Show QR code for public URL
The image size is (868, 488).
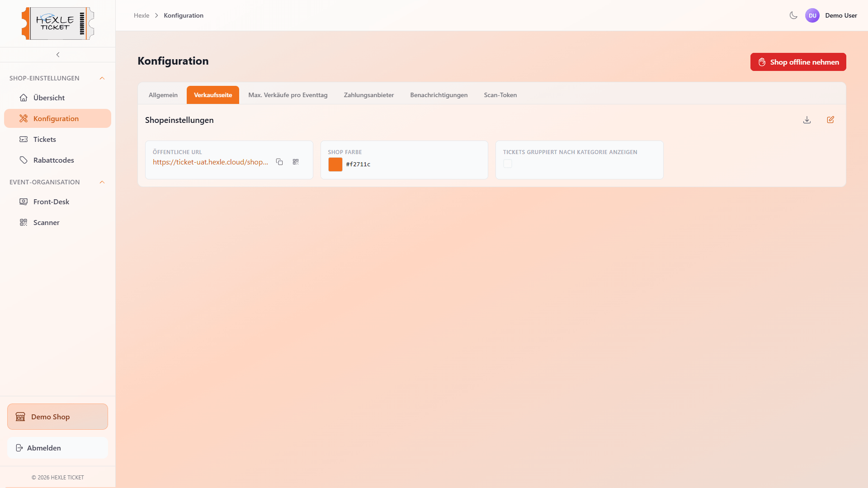[x=296, y=162]
